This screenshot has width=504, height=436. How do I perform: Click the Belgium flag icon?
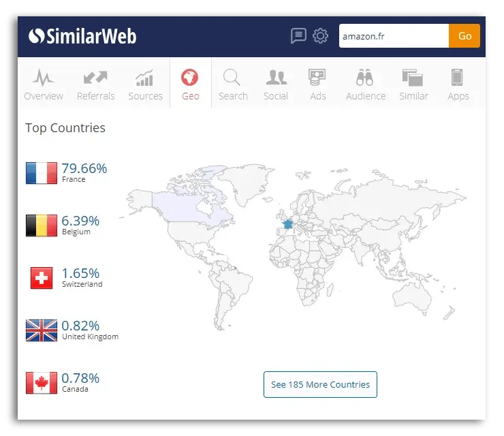tap(42, 225)
